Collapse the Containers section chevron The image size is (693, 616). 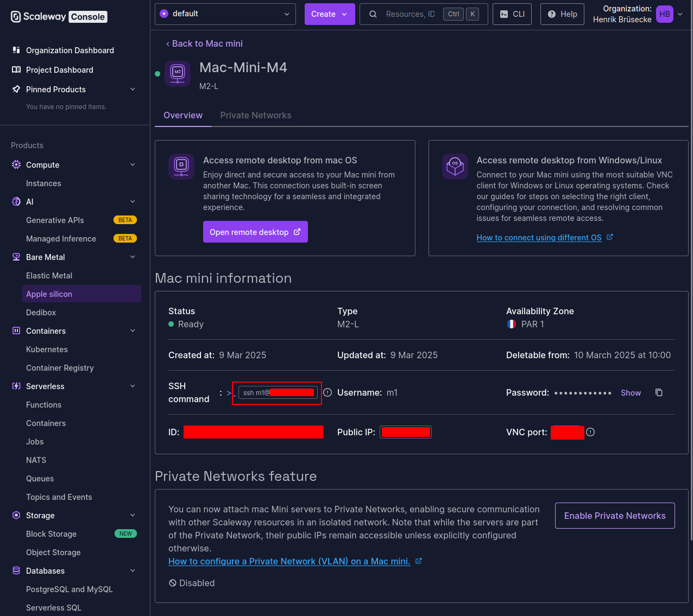tap(133, 331)
